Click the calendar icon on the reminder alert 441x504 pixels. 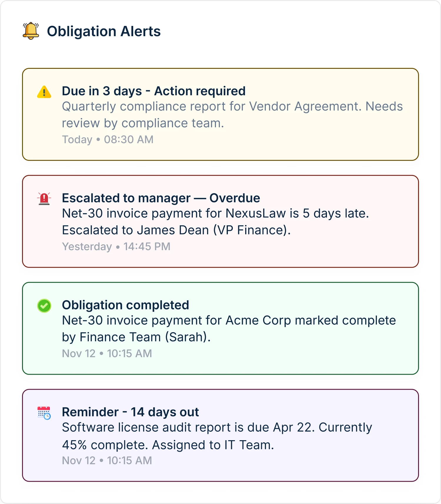pyautogui.click(x=44, y=413)
